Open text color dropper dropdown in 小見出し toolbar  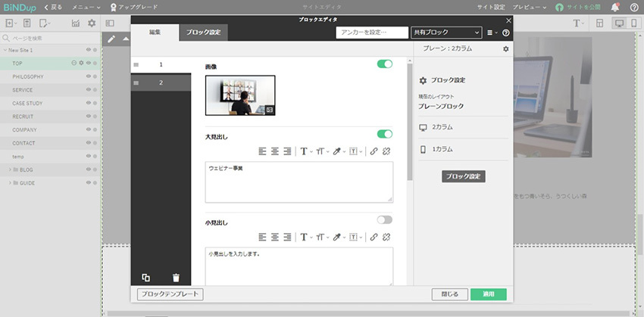point(339,236)
